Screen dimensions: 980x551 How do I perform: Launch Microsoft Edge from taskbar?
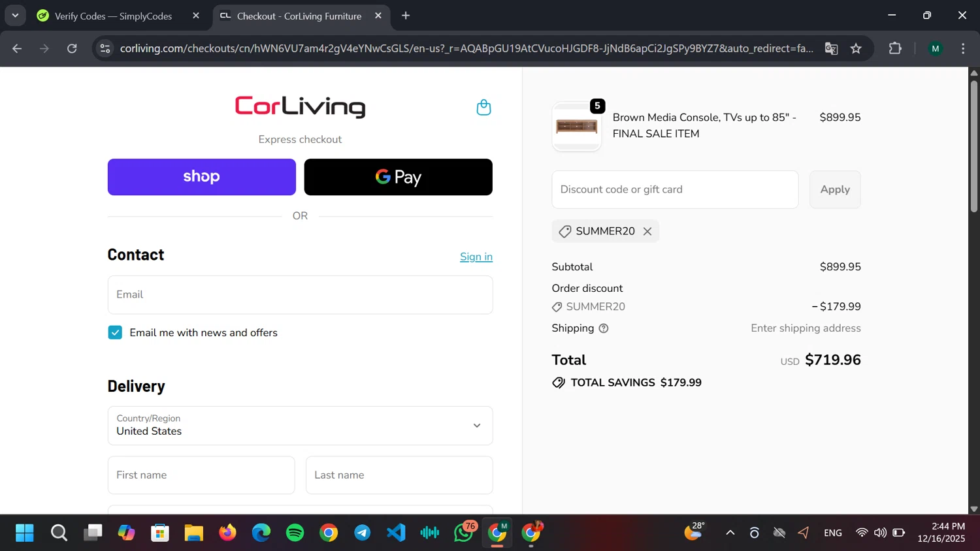[x=261, y=533]
